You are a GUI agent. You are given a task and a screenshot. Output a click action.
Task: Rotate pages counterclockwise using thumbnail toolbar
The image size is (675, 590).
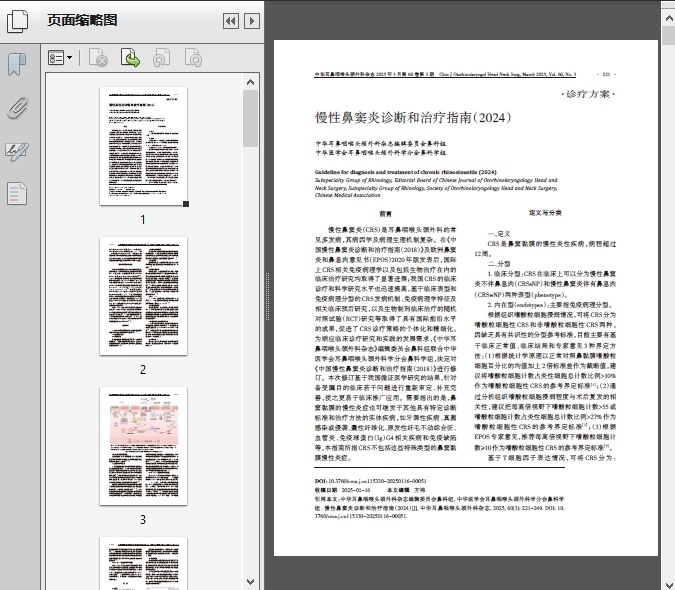pos(162,59)
